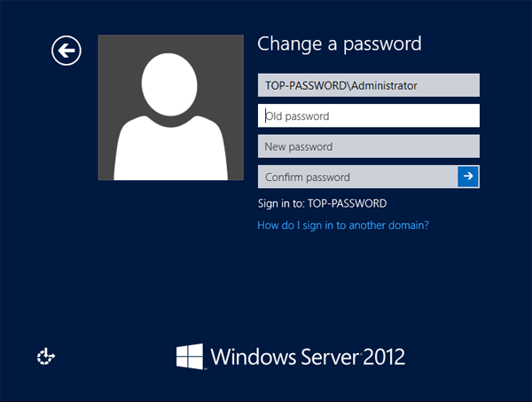Select the Confirm password field

pos(357,177)
